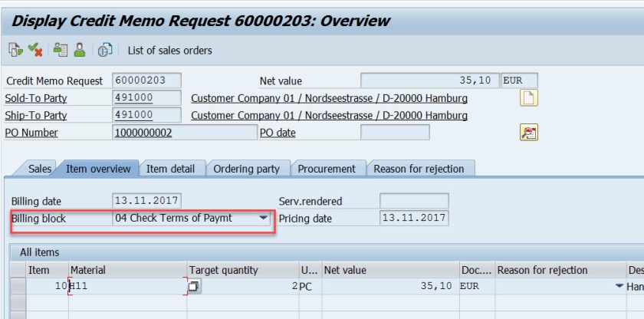The height and width of the screenshot is (319, 644).
Task: Click the document flow icon in toolbar
Action: point(15,50)
